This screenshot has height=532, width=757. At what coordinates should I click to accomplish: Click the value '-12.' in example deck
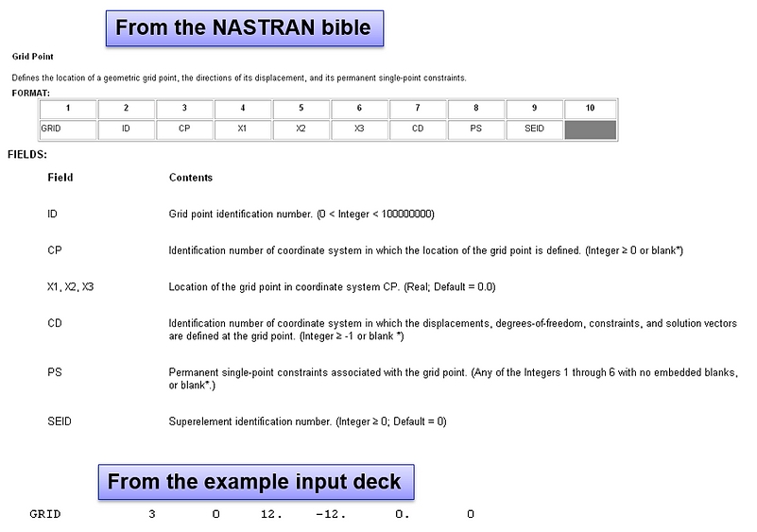331,514
